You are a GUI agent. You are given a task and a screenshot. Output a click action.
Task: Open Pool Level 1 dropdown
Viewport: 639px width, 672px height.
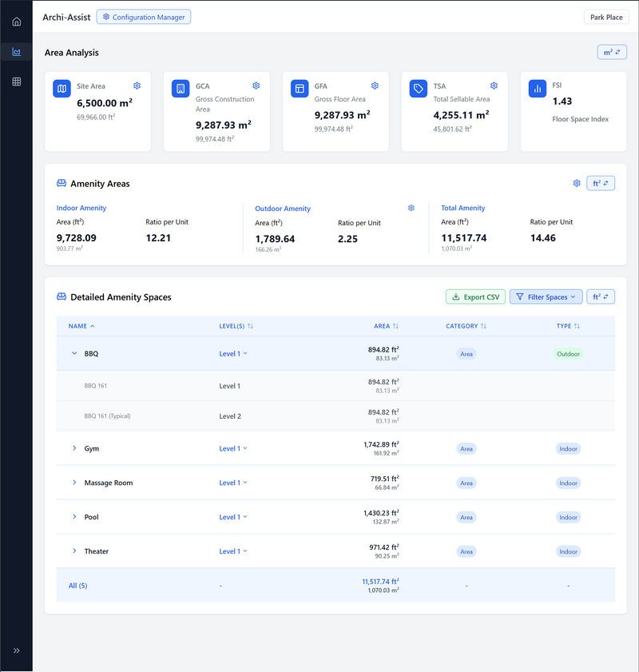pos(233,517)
